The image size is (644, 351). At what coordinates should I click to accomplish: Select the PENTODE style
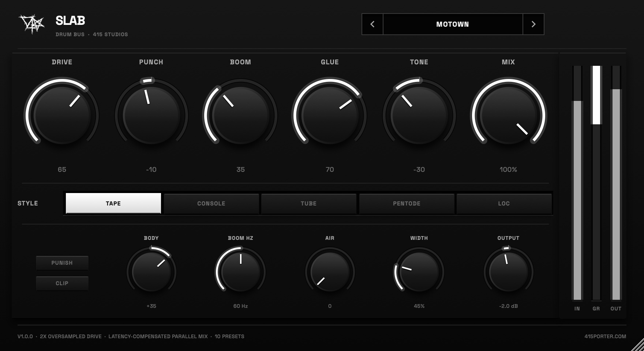coord(407,203)
